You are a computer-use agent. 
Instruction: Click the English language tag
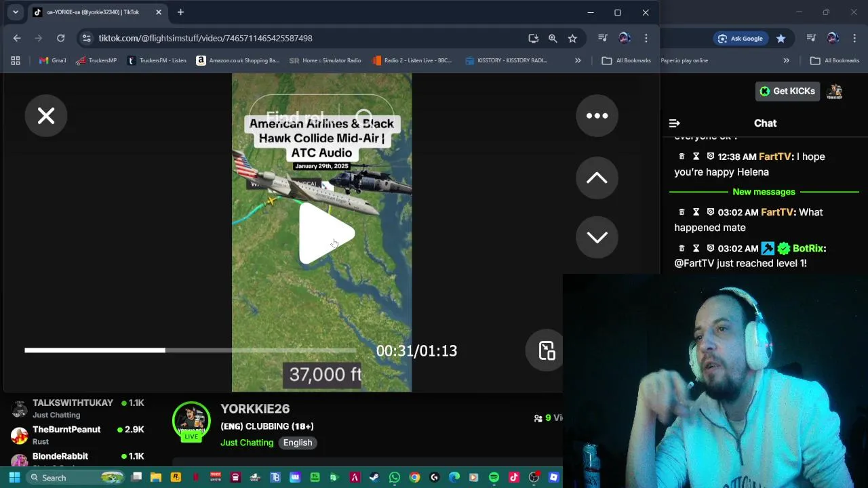click(298, 443)
